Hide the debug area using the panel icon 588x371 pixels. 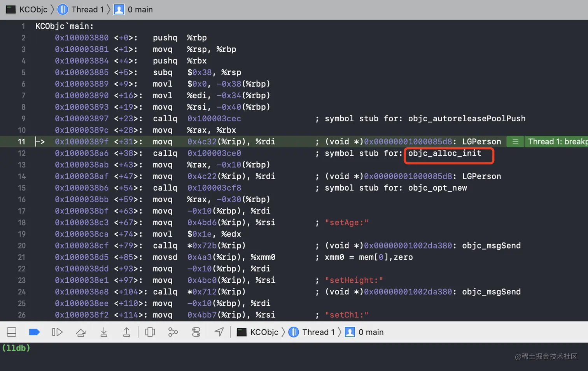12,332
